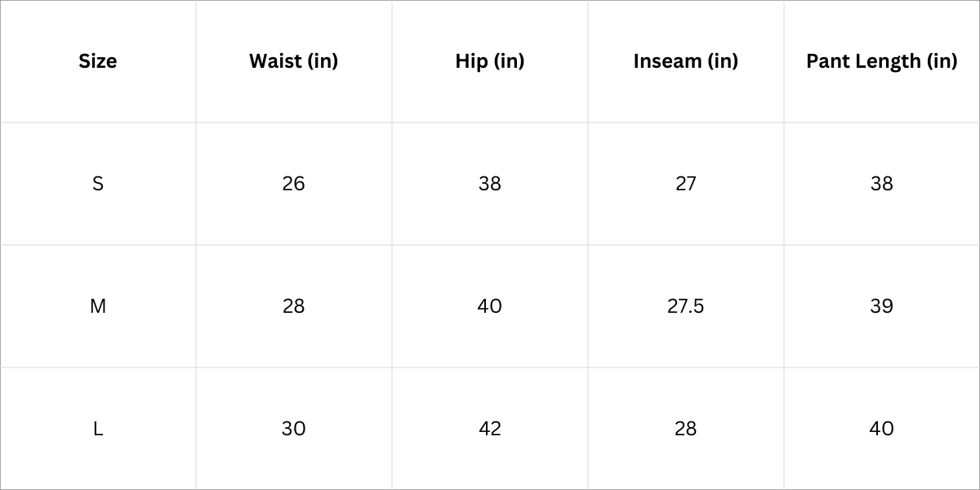
Task: Click the Hip (in) header cell
Action: [x=490, y=61]
